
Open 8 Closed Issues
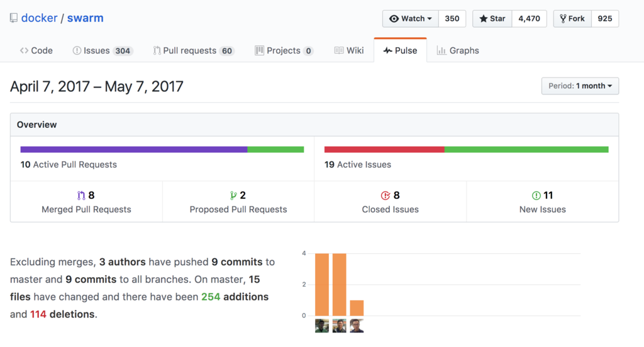point(390,202)
